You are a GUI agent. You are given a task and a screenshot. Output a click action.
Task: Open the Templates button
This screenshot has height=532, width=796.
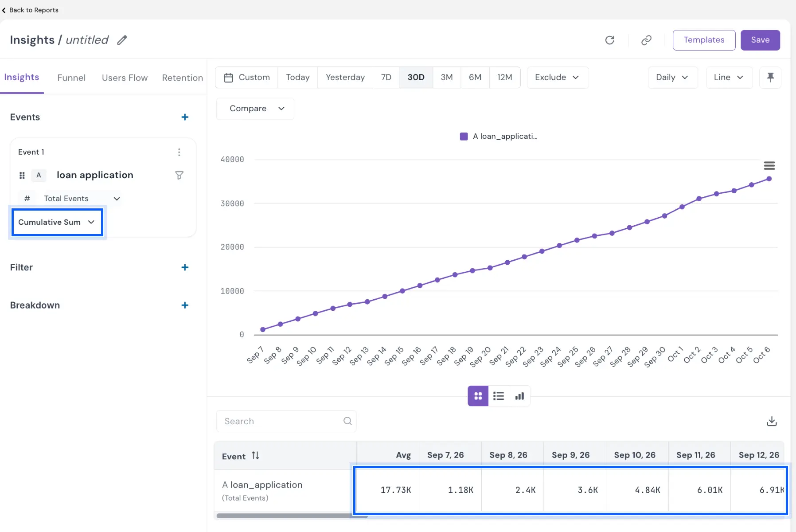[704, 40]
